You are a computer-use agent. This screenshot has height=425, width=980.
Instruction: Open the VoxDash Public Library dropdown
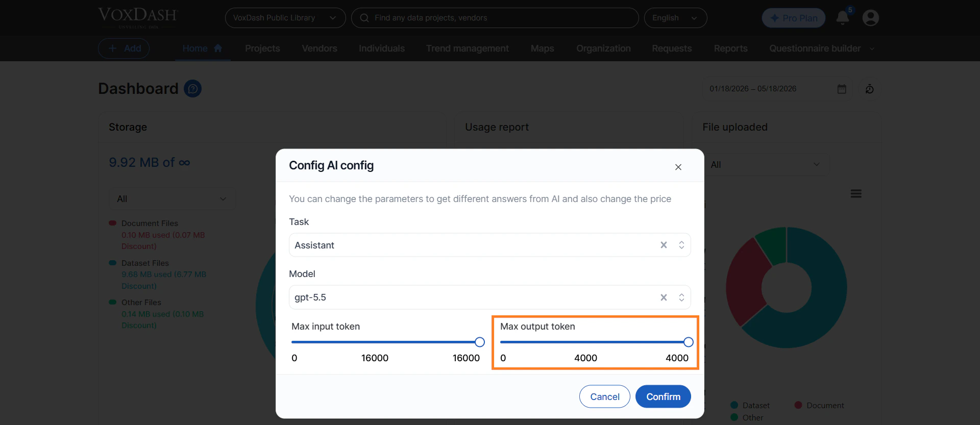(285, 18)
